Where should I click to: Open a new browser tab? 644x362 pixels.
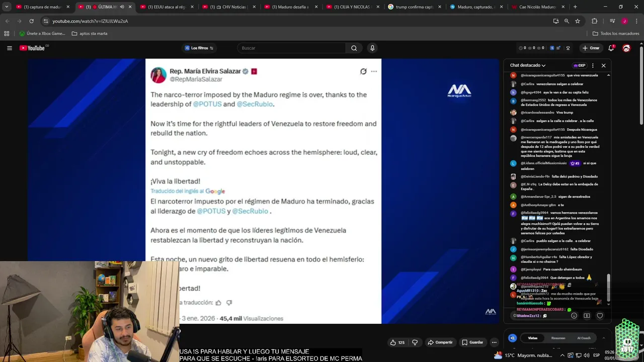[x=575, y=7]
